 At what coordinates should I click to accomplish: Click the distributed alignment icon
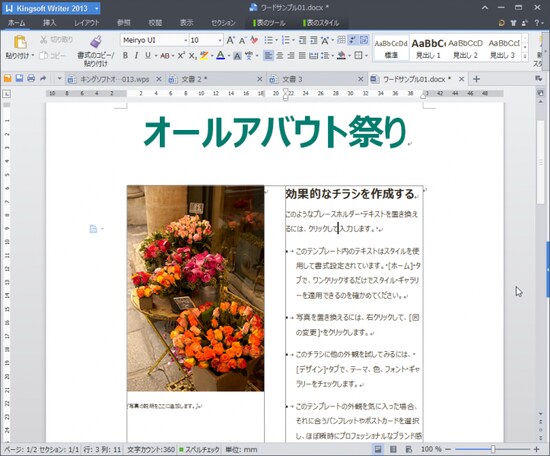click(x=313, y=55)
